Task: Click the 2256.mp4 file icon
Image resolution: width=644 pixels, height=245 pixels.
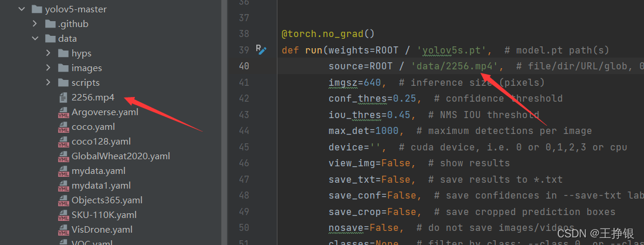Action: click(63, 98)
